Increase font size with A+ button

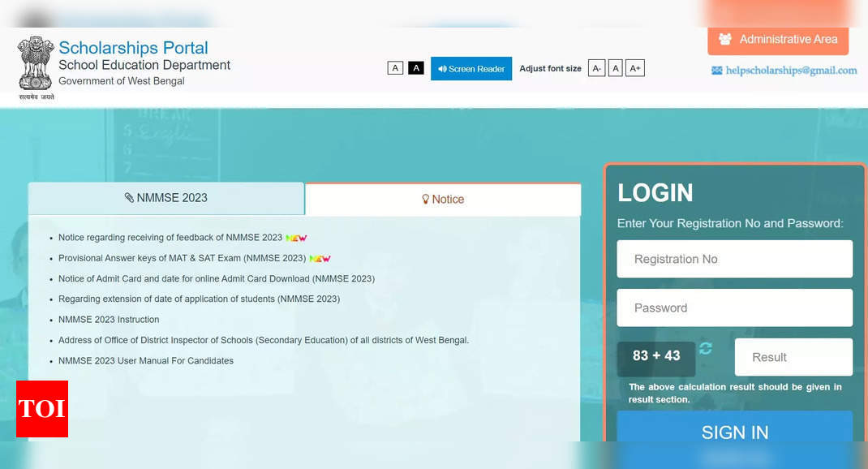pos(635,68)
